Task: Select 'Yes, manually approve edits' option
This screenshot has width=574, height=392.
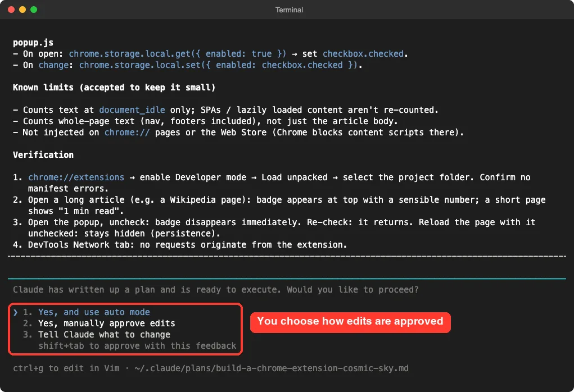Action: point(106,323)
